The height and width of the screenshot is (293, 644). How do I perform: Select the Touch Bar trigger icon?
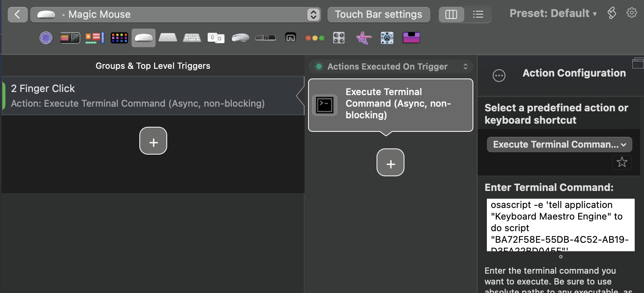[x=70, y=38]
